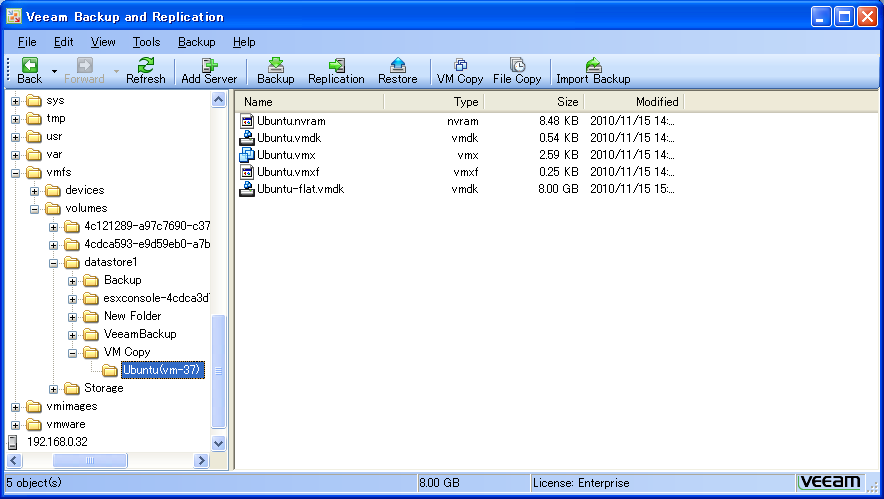Click the Back toolbar icon
The image size is (884, 499).
tap(29, 65)
